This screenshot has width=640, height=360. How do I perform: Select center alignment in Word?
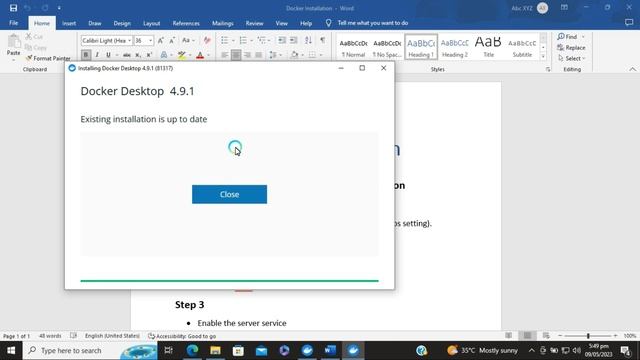coord(236,55)
